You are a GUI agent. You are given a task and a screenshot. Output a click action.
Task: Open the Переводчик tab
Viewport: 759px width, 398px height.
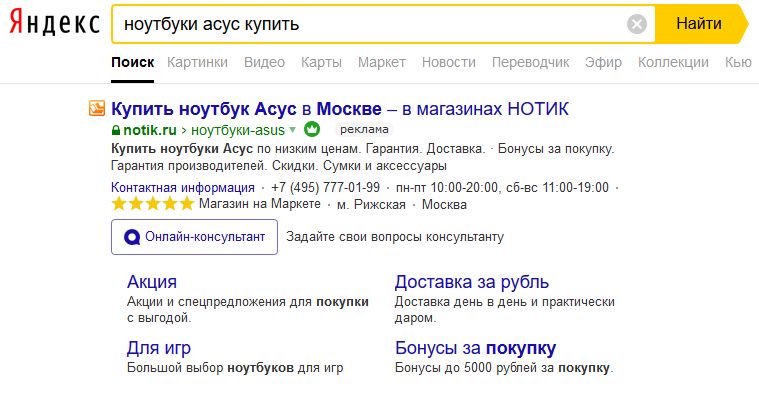tap(531, 62)
